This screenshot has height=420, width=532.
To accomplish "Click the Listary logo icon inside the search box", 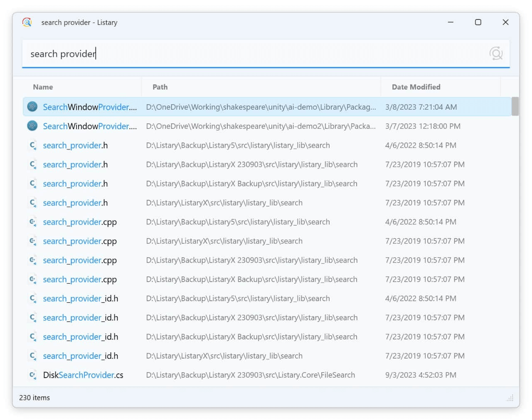I will 496,54.
